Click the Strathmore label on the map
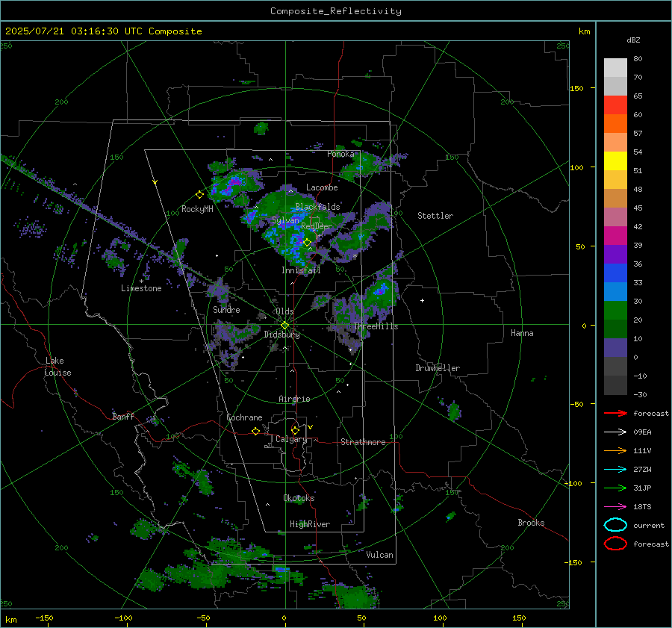 (x=363, y=442)
